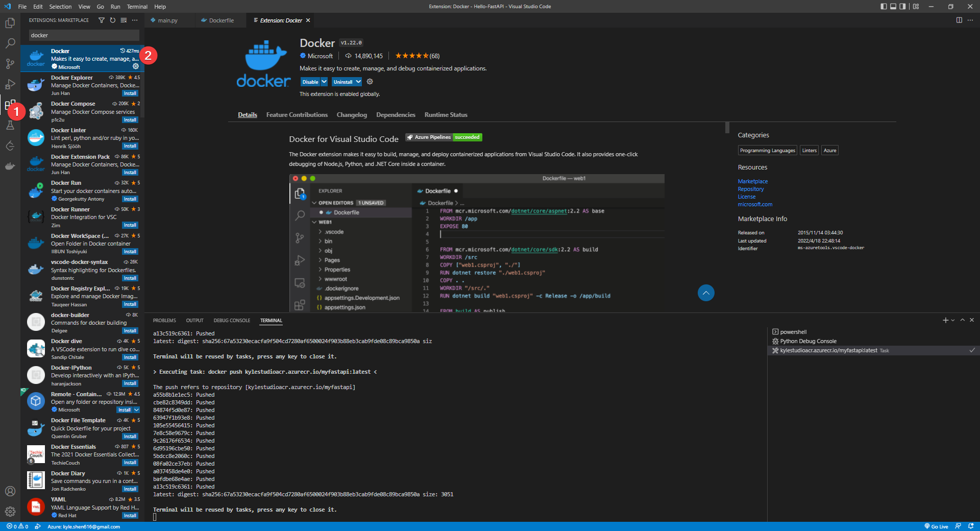
Task: Click the Linters category tag
Action: (x=809, y=151)
